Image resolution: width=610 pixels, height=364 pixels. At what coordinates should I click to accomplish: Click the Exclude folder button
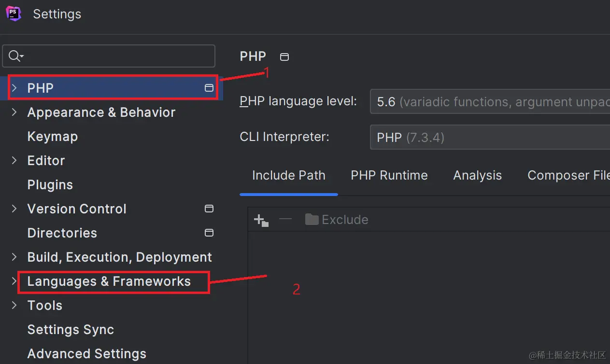click(x=337, y=220)
